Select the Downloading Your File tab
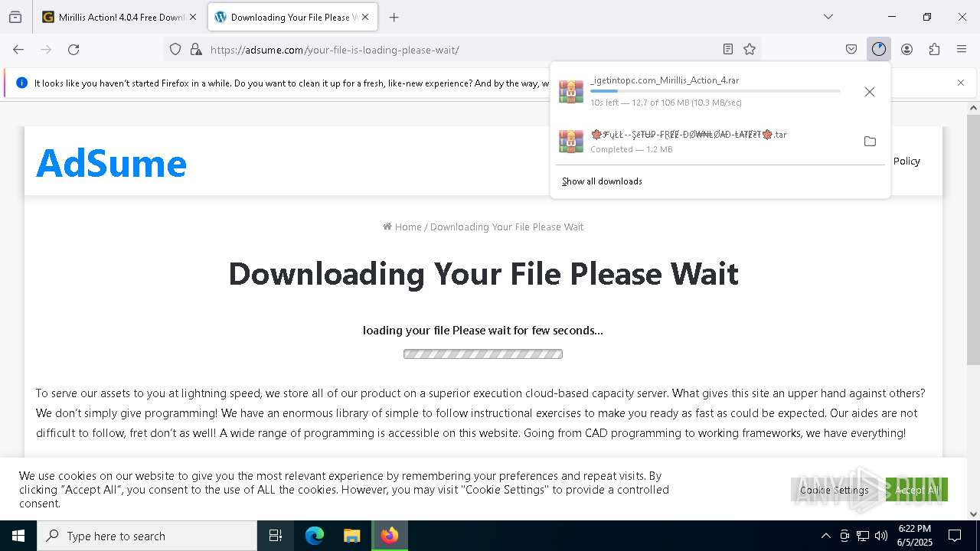 pos(292,17)
